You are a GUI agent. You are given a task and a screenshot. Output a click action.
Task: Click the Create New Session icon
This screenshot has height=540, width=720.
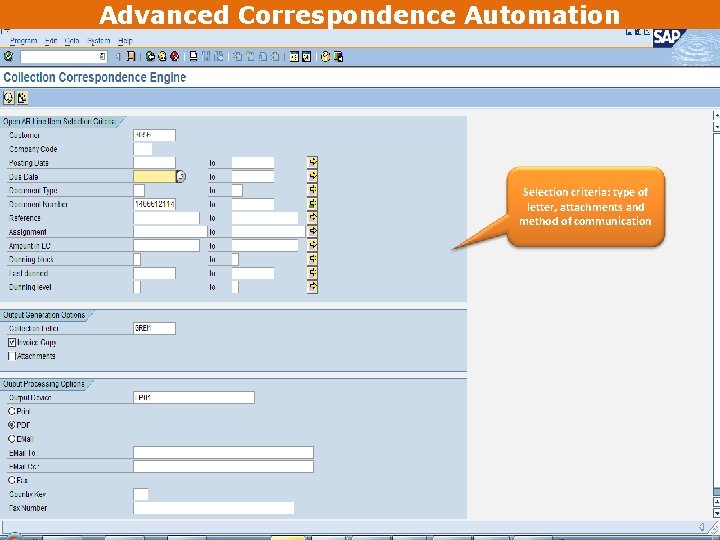[294, 56]
